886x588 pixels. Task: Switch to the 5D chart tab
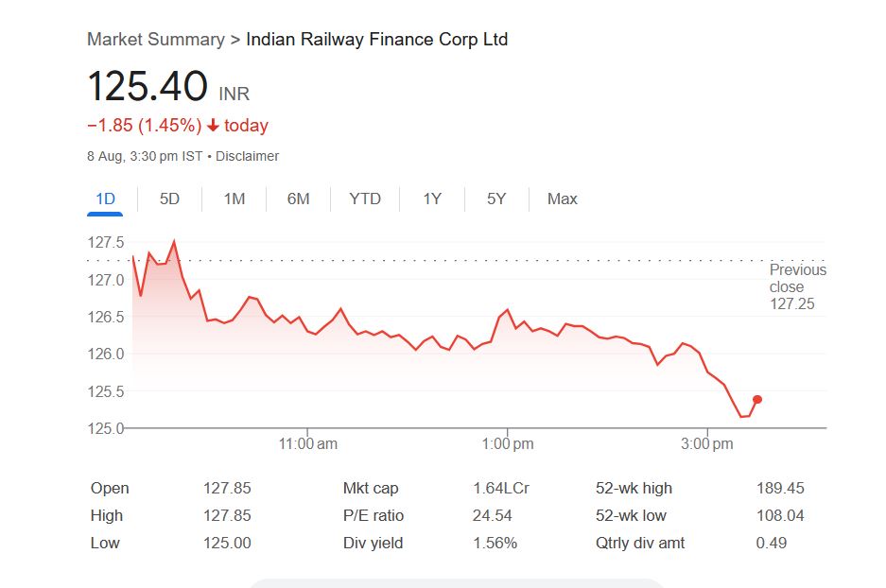(x=169, y=199)
